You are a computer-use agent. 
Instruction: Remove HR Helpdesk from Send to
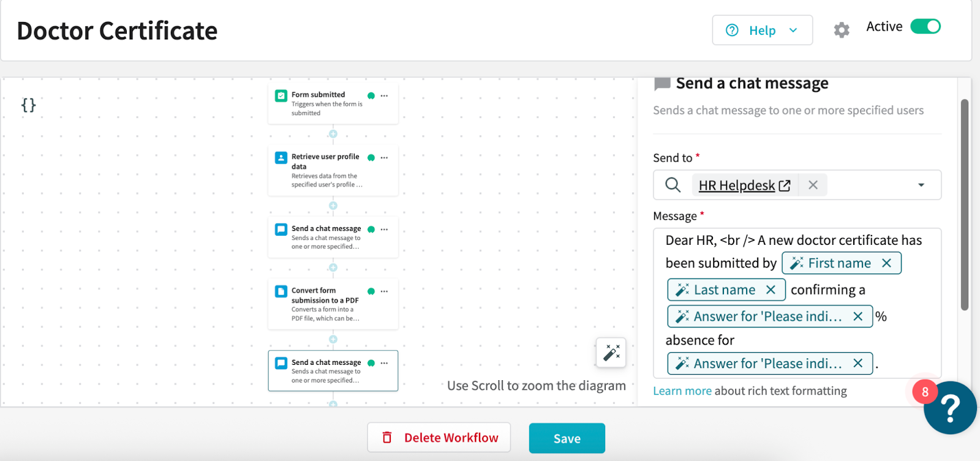(x=813, y=185)
